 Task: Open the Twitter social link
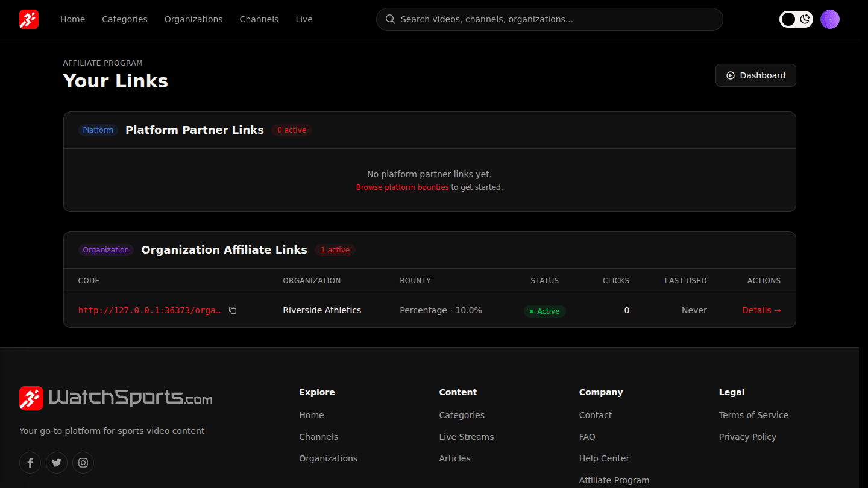(57, 463)
